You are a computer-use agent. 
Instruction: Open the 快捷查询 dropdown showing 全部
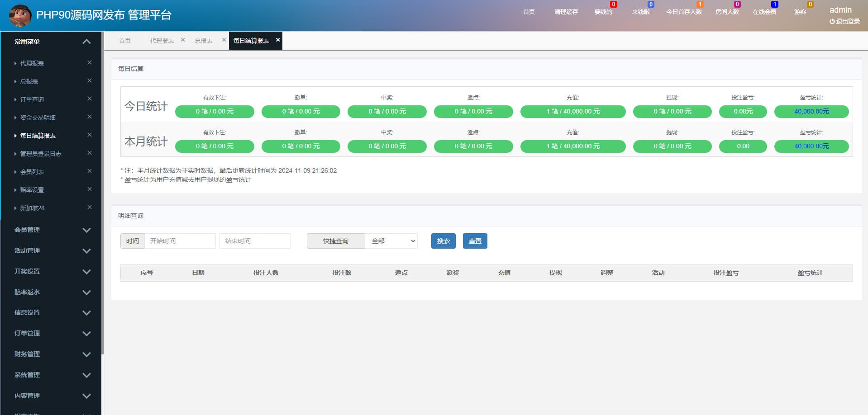pyautogui.click(x=391, y=241)
